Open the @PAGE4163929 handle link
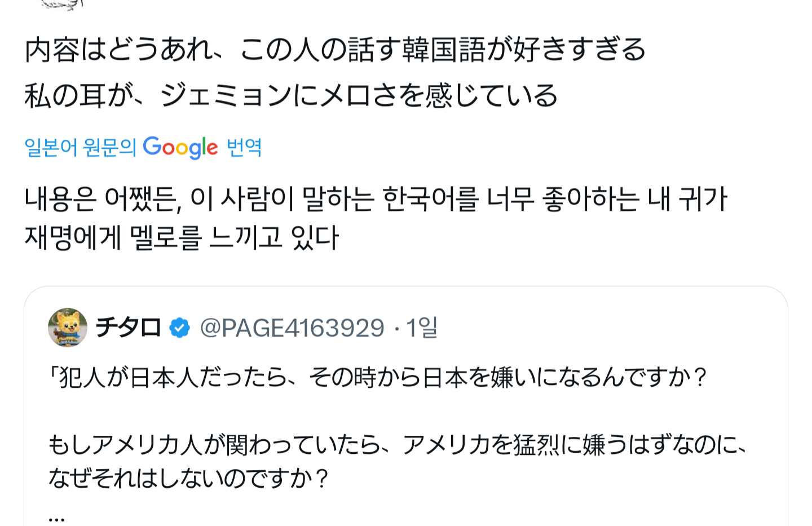 tap(292, 328)
